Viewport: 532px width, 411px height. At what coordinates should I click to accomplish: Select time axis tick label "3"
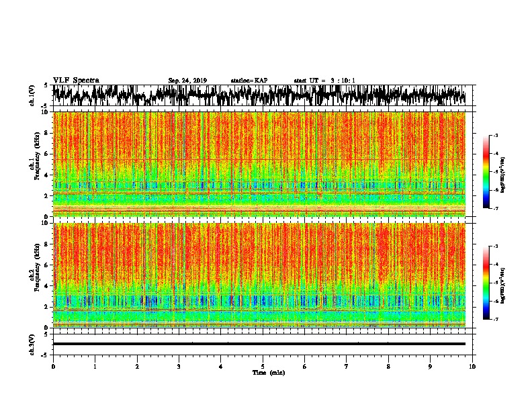[x=179, y=367]
